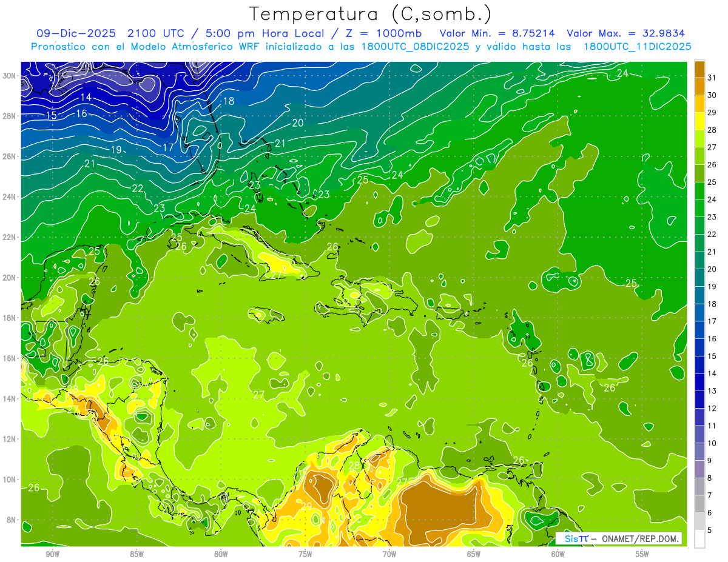Image resolution: width=728 pixels, height=562 pixels.
Task: Click the white bottom swatch of the legend
Action: coord(699,538)
